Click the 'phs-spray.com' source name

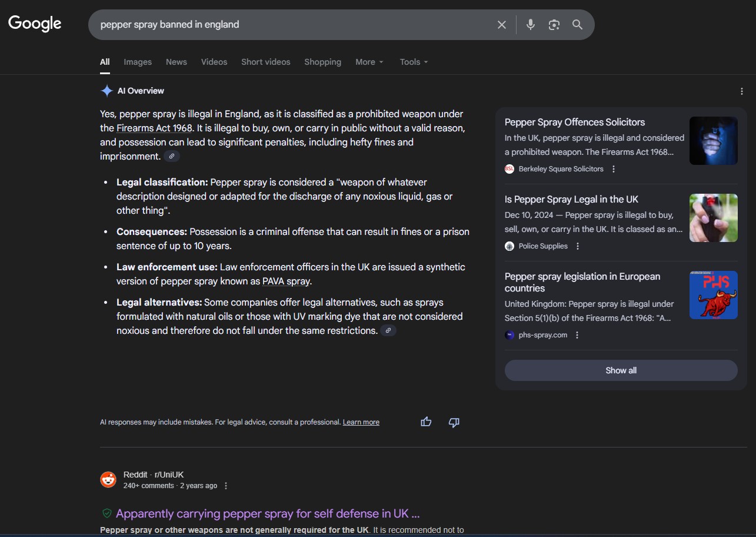[x=543, y=335]
